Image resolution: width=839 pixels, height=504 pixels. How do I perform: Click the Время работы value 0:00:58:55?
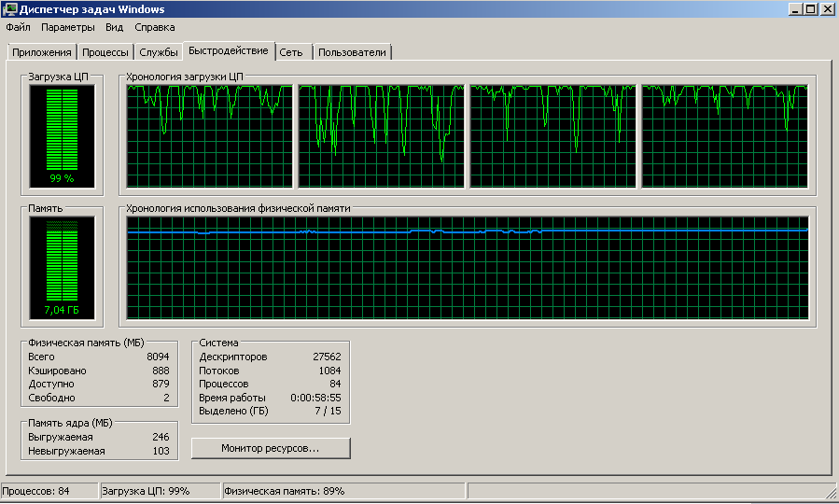click(x=315, y=398)
